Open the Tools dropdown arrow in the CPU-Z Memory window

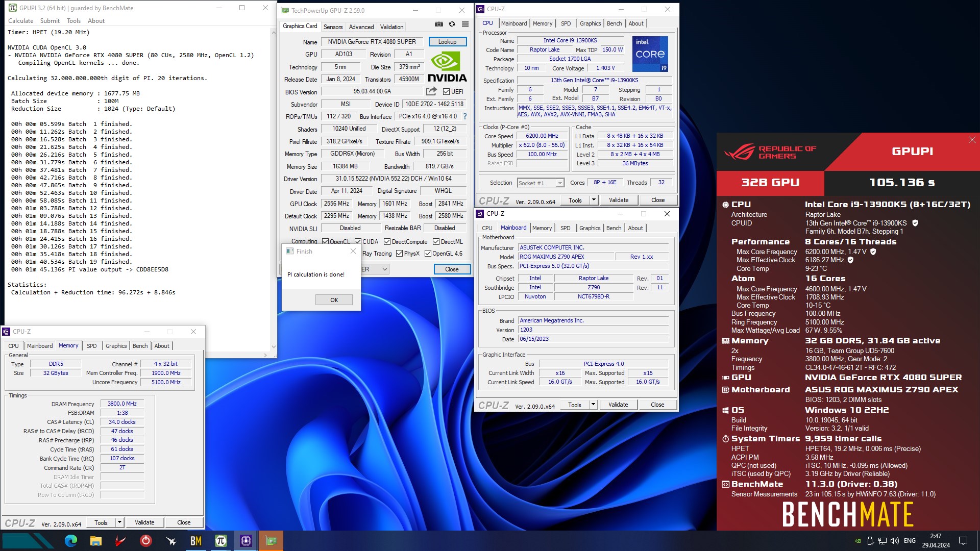(x=119, y=522)
